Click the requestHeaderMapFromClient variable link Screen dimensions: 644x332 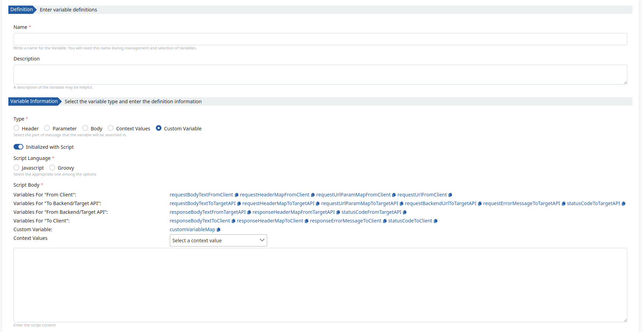point(275,195)
